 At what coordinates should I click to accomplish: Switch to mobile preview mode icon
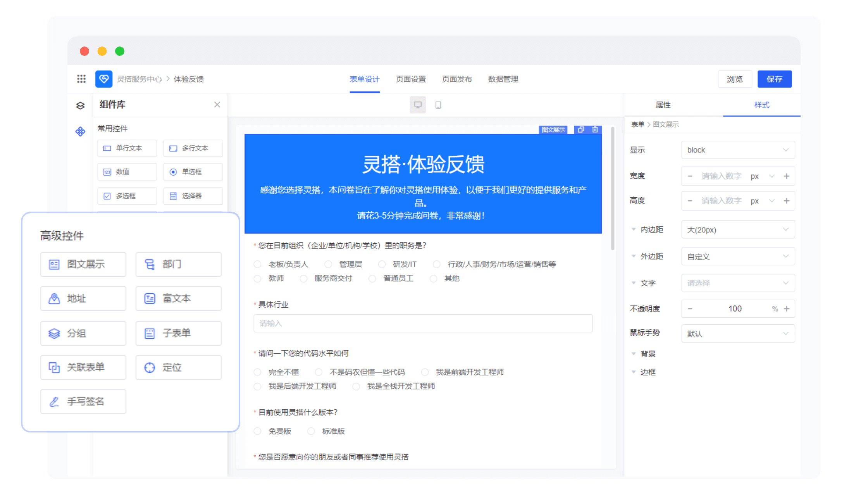(438, 105)
